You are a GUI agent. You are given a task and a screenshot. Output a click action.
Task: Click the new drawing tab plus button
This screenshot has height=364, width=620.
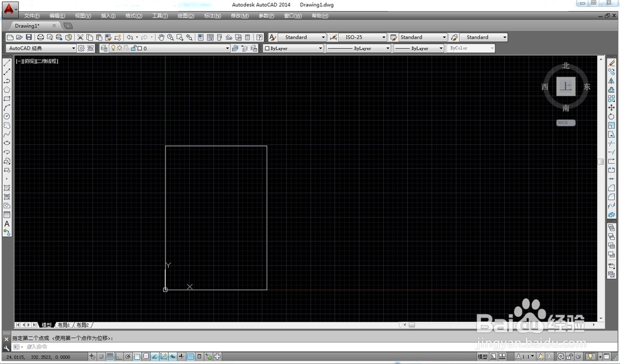(x=68, y=26)
